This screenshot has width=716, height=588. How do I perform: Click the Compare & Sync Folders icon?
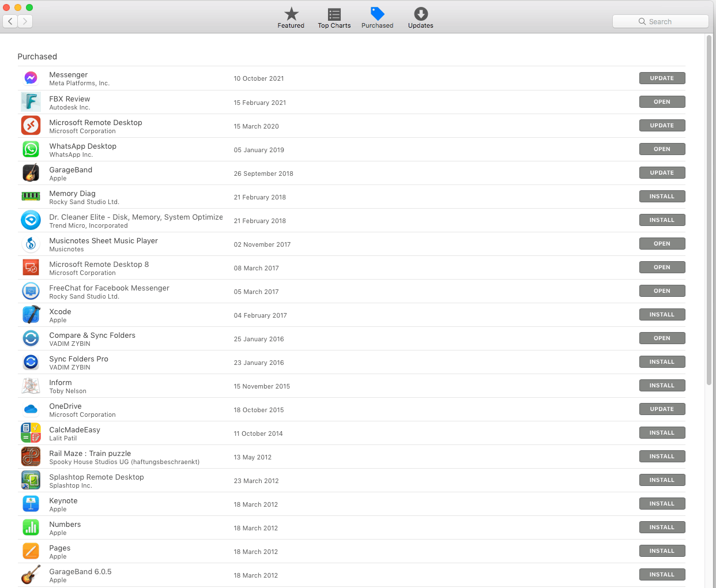pos(31,338)
